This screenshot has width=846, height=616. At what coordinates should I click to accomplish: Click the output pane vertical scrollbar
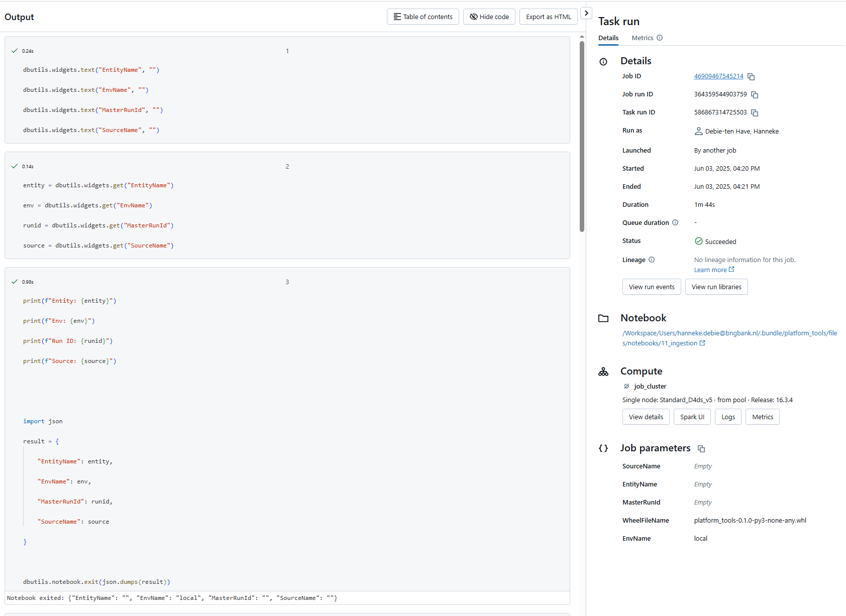point(582,136)
